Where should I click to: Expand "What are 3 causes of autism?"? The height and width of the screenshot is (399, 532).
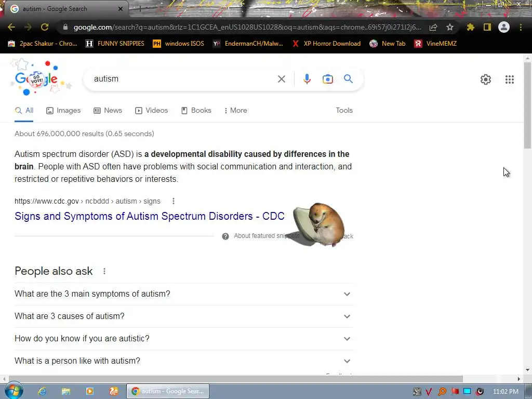(184, 316)
